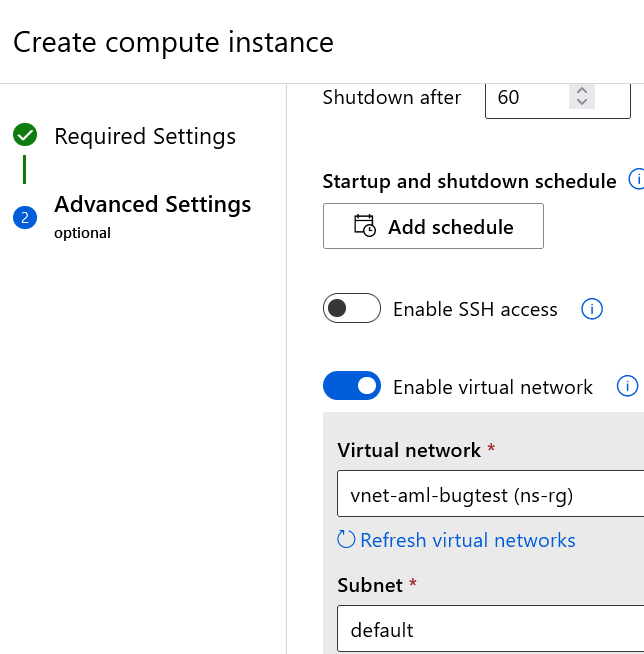Viewport: 644px width, 654px height.
Task: Click the circular refresh arrow icon
Action: (x=346, y=540)
